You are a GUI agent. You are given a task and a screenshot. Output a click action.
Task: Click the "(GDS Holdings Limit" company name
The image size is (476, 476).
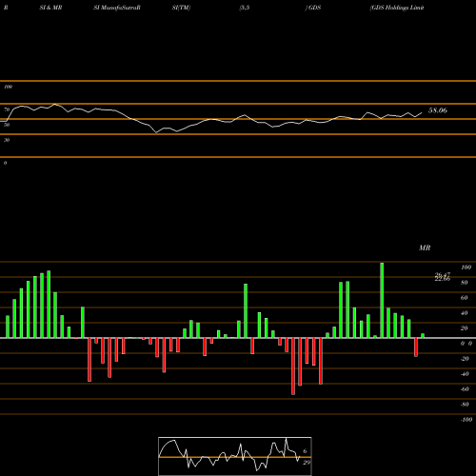pos(397,8)
